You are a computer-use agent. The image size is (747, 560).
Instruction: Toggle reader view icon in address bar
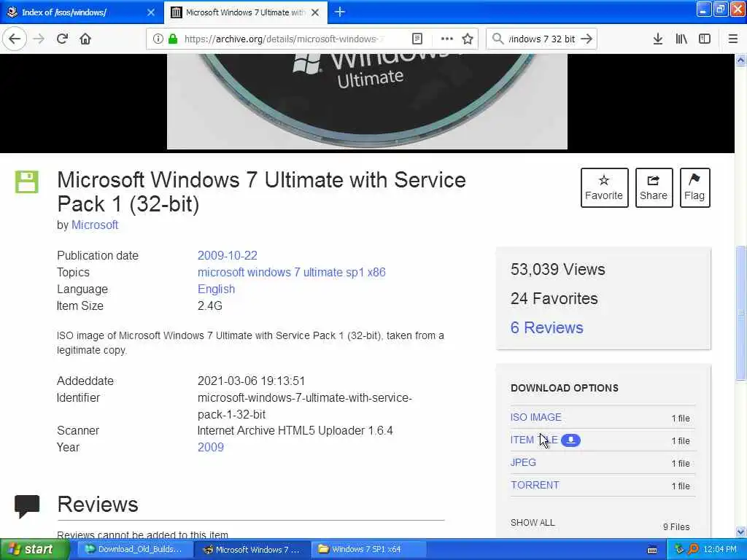[x=417, y=39]
